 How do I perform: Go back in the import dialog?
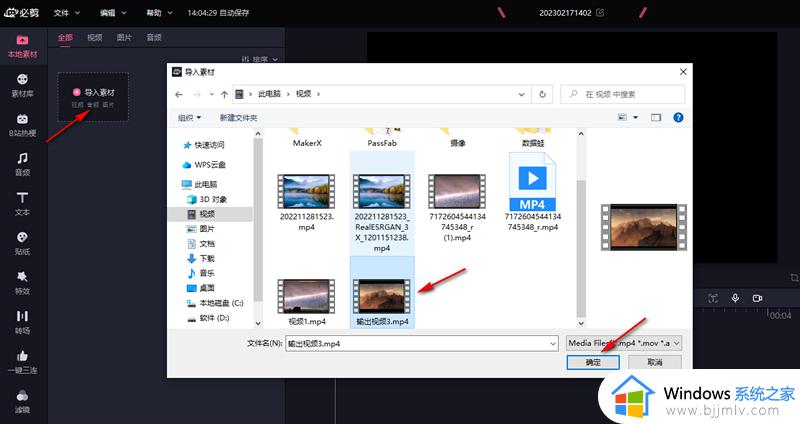pyautogui.click(x=179, y=94)
